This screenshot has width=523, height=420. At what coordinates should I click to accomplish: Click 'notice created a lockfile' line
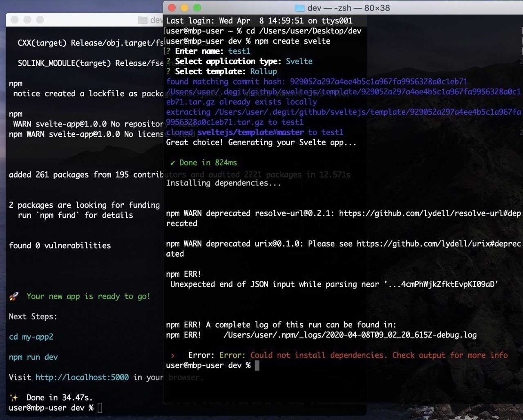[88, 93]
